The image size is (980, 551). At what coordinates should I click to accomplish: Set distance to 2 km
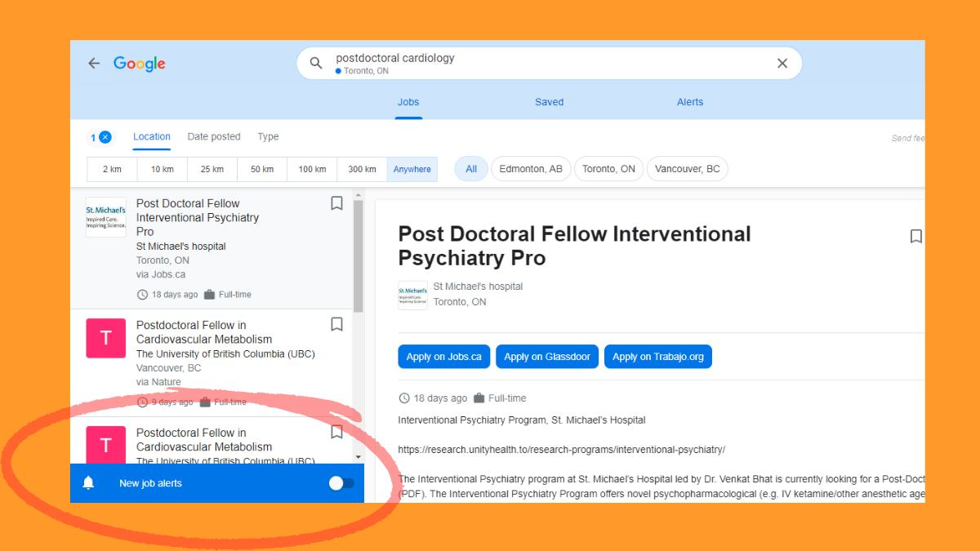click(x=112, y=169)
